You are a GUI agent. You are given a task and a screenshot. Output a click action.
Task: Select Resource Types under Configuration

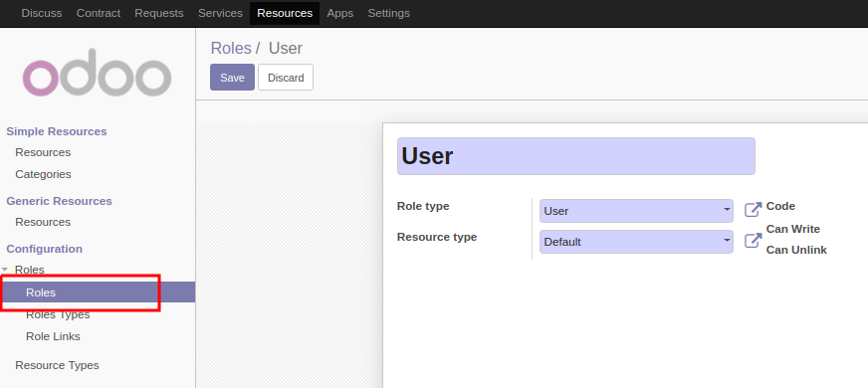coord(57,365)
